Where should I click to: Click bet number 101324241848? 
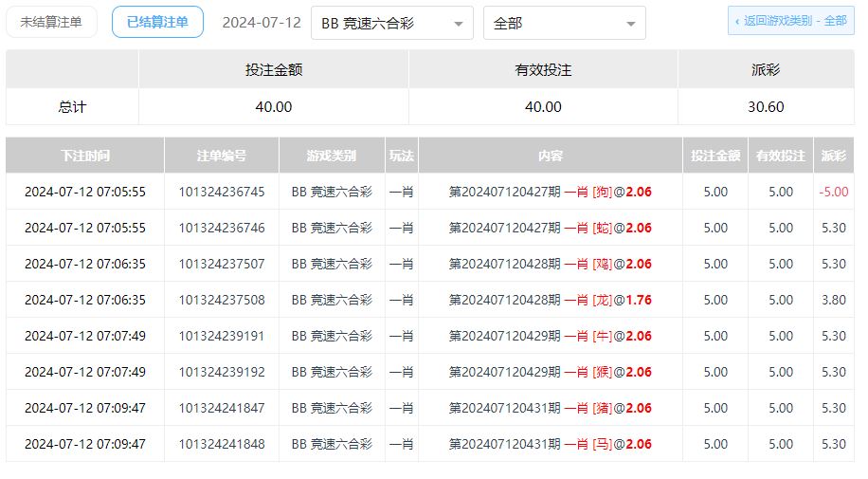coord(222,444)
